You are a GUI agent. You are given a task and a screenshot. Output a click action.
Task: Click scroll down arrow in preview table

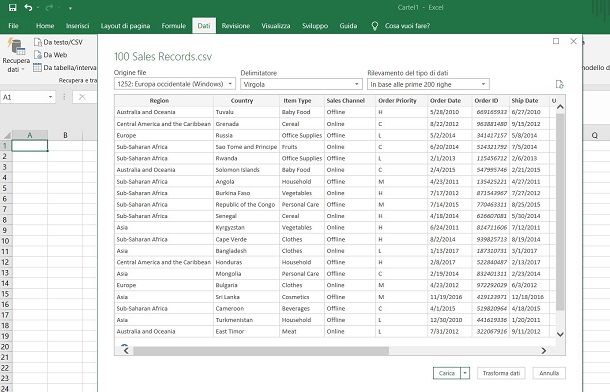coord(560,334)
